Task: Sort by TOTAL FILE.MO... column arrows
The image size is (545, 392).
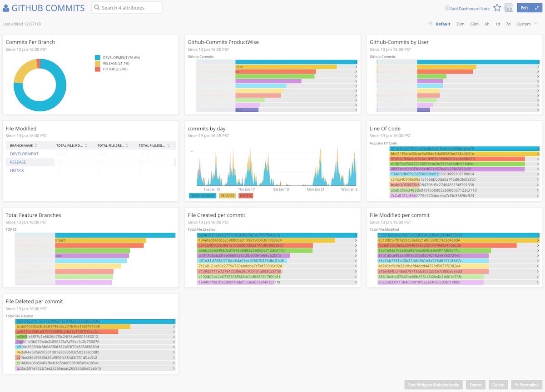Action: click(x=87, y=146)
